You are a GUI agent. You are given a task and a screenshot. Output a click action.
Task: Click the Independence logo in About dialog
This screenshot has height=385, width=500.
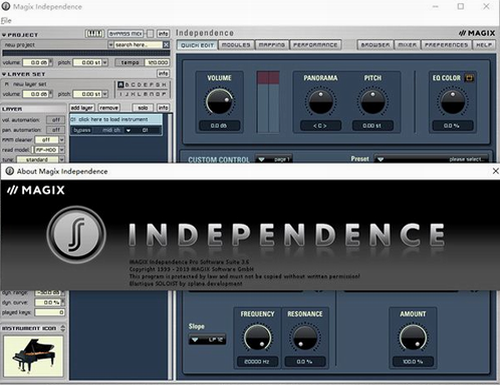coord(76,234)
